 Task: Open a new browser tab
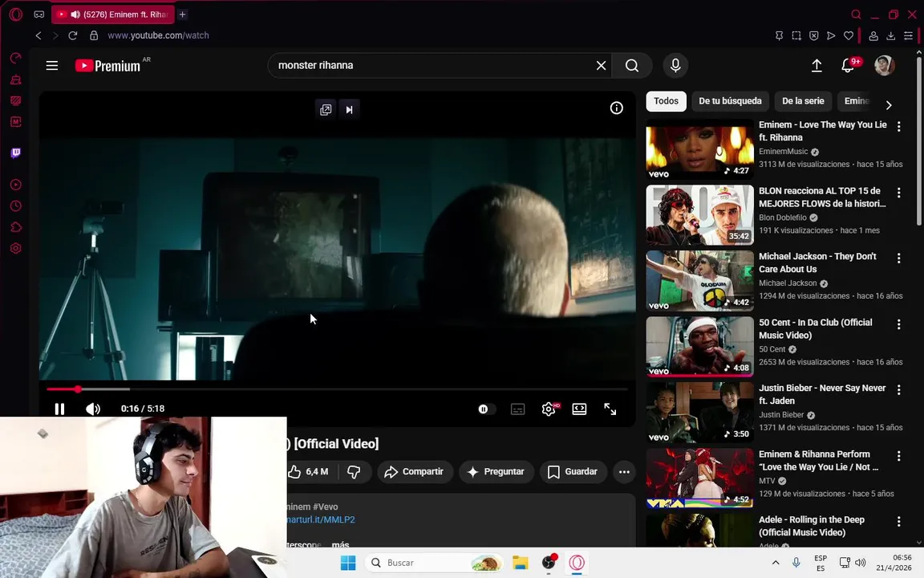pos(183,14)
